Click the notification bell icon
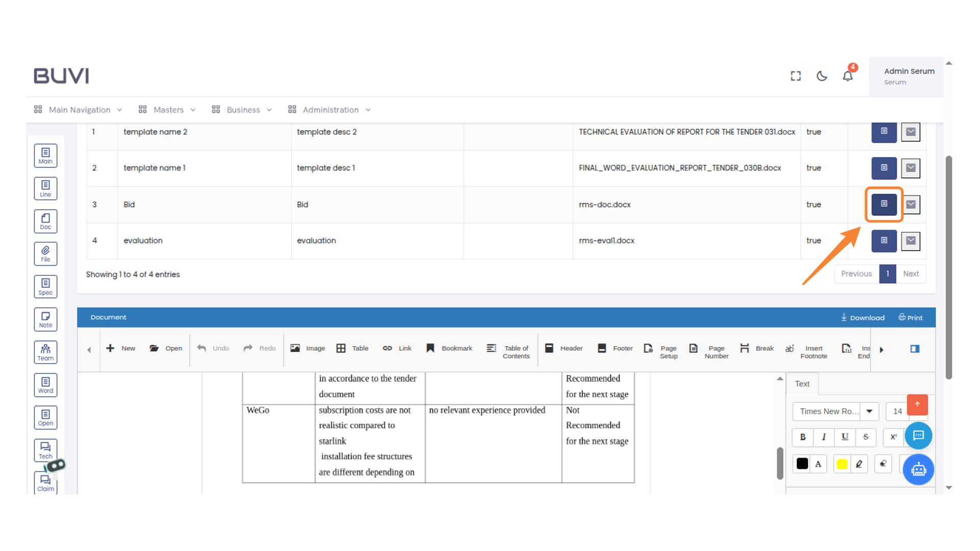This screenshot has width=980, height=551. [847, 76]
